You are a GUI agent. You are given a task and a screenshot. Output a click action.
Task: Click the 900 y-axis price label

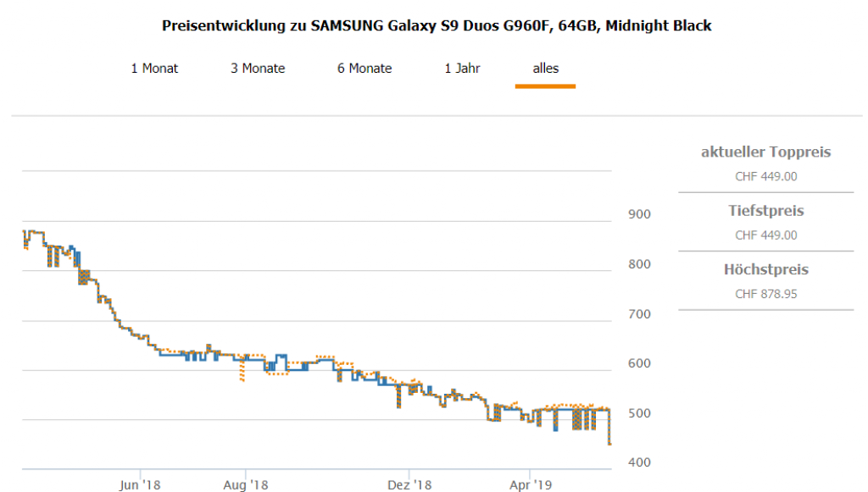click(x=639, y=214)
